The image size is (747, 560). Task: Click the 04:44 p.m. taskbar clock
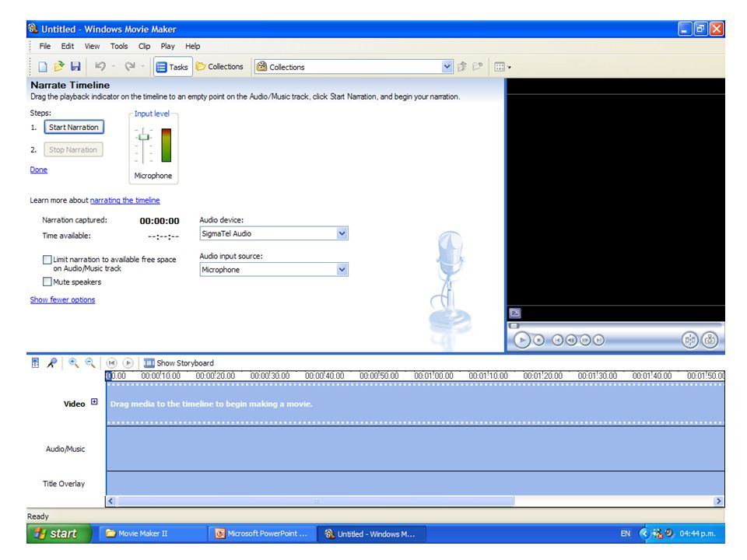(x=697, y=534)
